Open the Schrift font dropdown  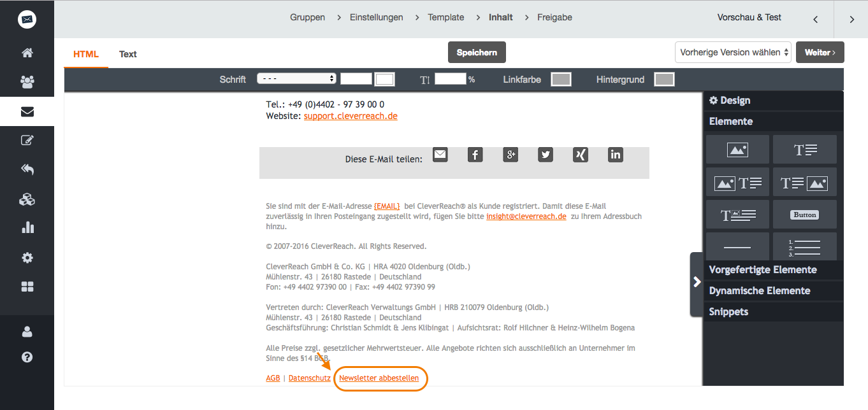[296, 79]
